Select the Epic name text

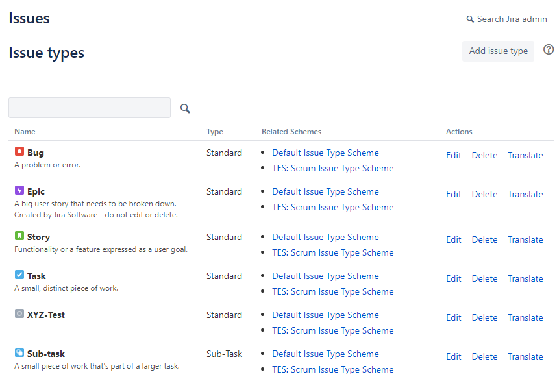36,191
